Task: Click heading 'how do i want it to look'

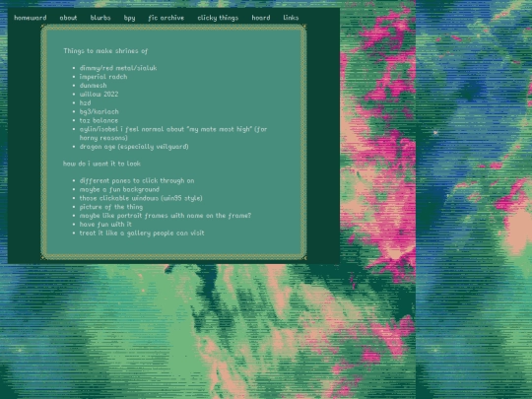Action: tap(101, 164)
